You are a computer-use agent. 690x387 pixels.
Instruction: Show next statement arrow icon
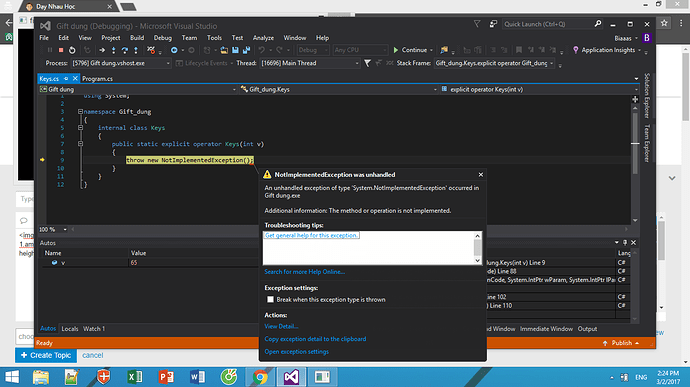click(102, 50)
